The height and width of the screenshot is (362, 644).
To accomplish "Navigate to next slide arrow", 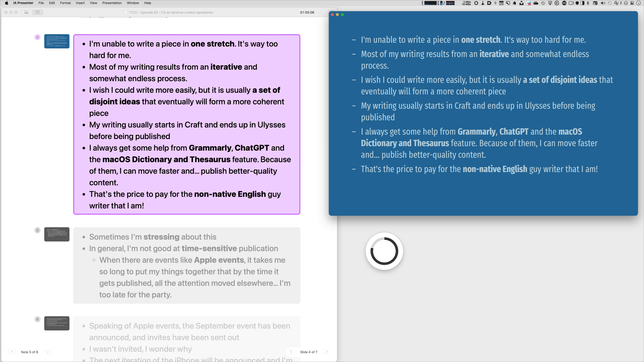I will pyautogui.click(x=327, y=352).
